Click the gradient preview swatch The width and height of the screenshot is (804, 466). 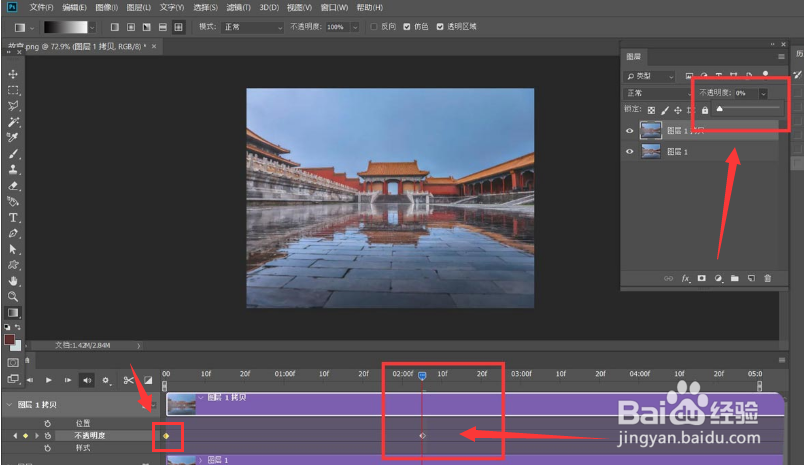click(x=65, y=27)
